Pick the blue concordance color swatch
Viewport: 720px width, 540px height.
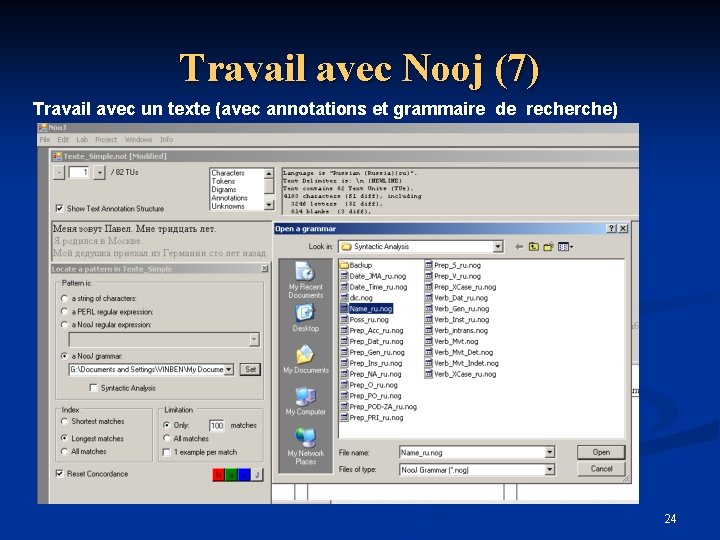click(x=244, y=475)
